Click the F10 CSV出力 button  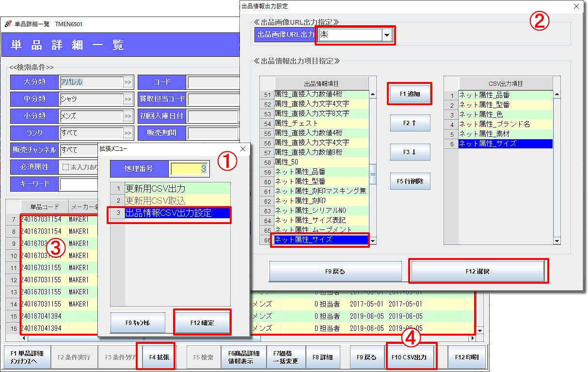pyautogui.click(x=412, y=357)
